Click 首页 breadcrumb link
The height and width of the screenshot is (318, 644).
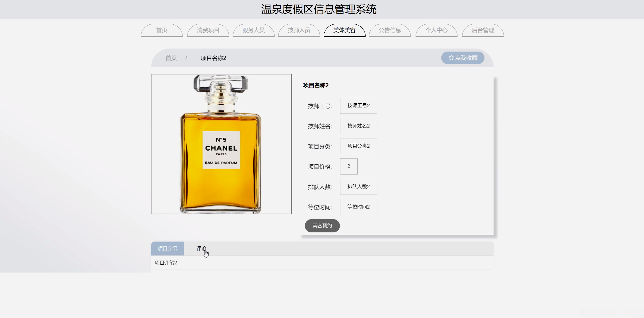[x=171, y=58]
